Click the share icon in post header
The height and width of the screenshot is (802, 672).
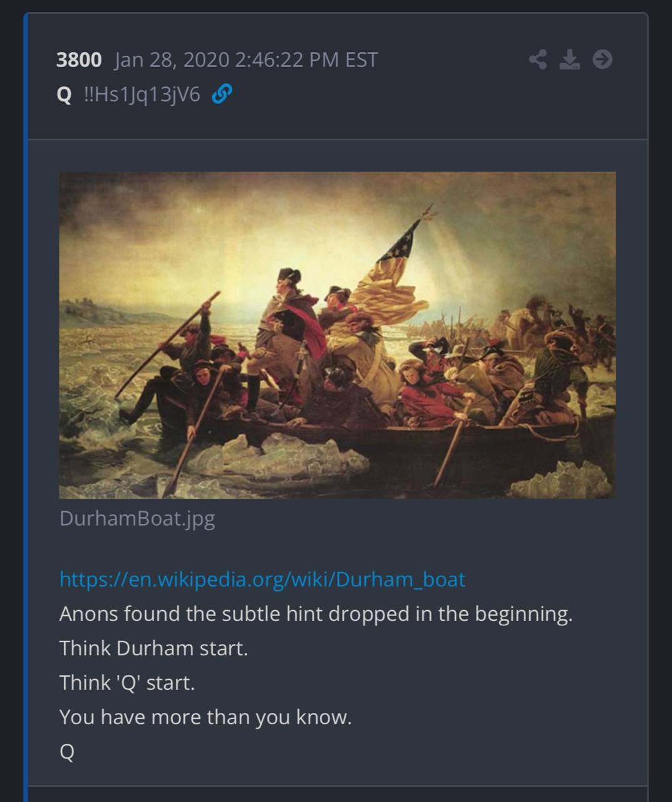[537, 60]
